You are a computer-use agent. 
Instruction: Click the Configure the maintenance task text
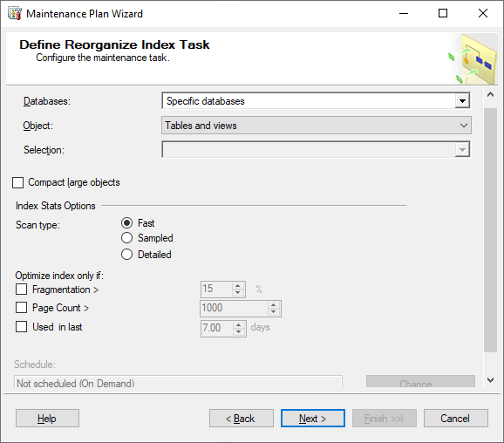coord(103,58)
